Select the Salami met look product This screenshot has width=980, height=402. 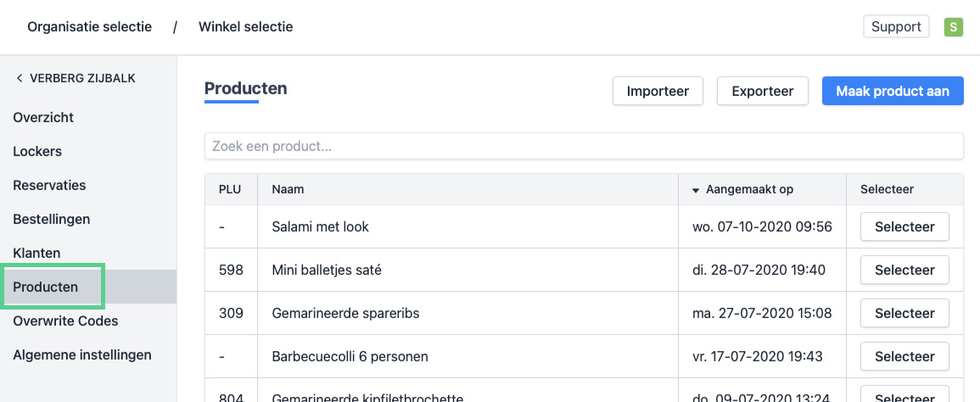[904, 226]
